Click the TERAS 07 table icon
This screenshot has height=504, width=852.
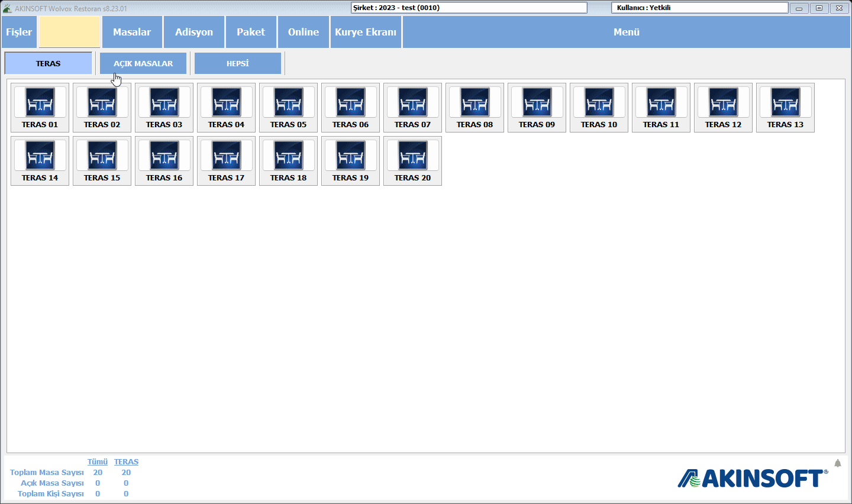412,108
